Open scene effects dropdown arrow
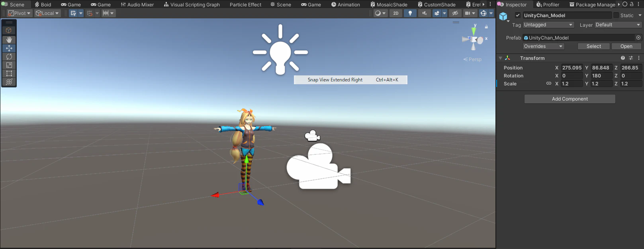 444,13
